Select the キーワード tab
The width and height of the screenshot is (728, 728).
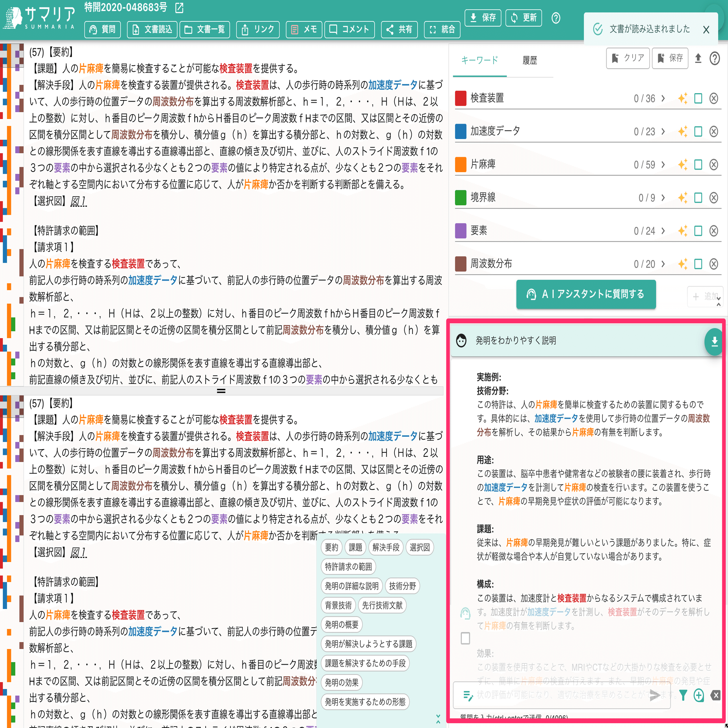pos(480,60)
